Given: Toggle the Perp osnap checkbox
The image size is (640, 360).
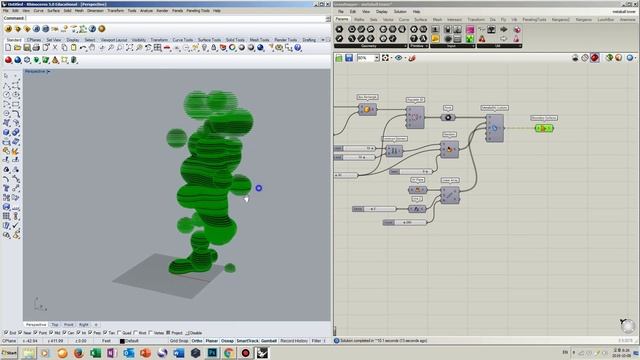Looking at the screenshot, I should (x=91, y=333).
